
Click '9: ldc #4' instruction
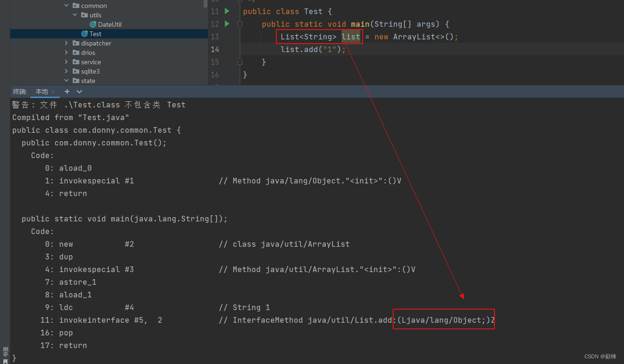pyautogui.click(x=89, y=307)
